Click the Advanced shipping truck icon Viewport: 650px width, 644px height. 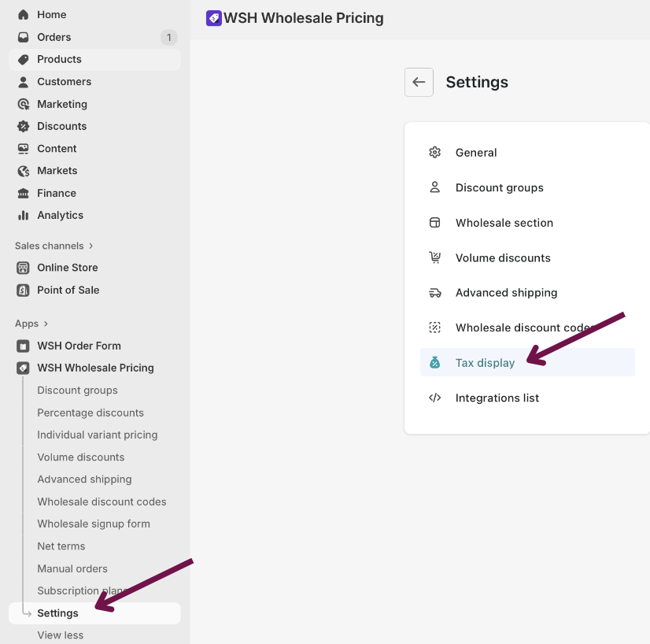click(434, 293)
